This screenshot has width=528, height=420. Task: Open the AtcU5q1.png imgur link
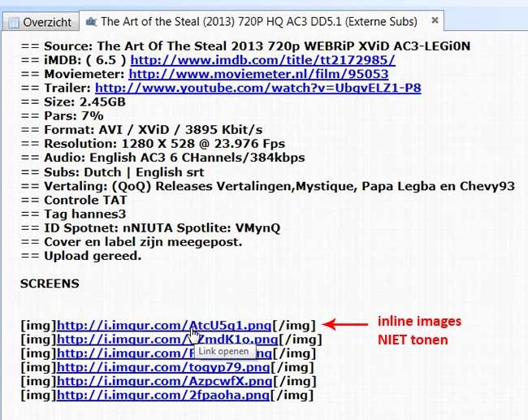pos(164,325)
